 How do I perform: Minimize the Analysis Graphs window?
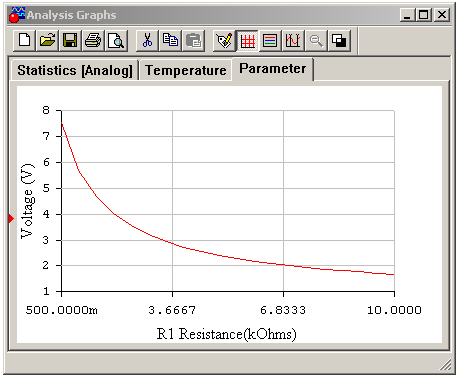point(407,15)
